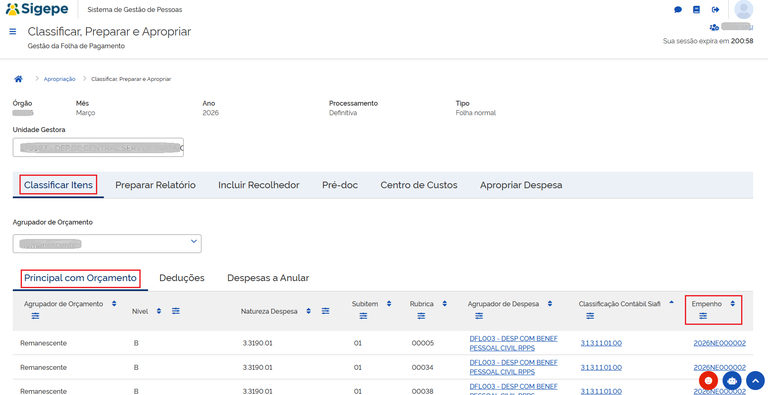Click rubrica cell 00034

423,367
